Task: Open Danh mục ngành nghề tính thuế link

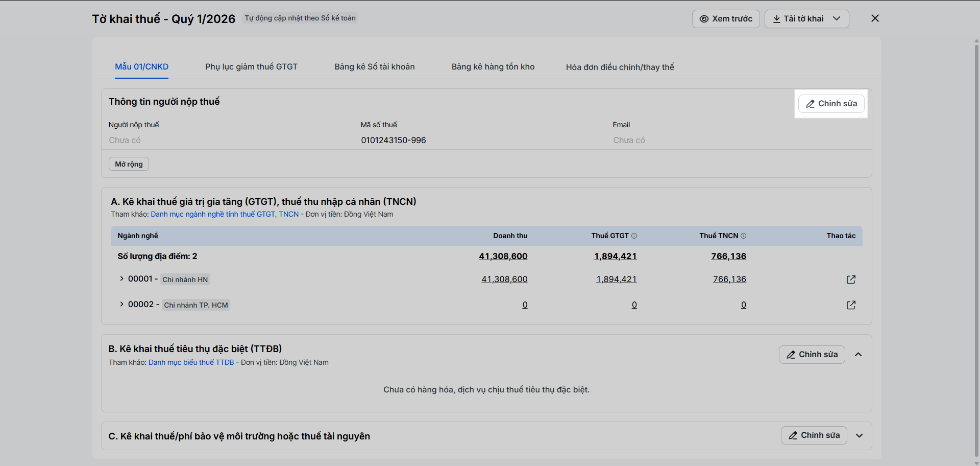Action: tap(225, 215)
